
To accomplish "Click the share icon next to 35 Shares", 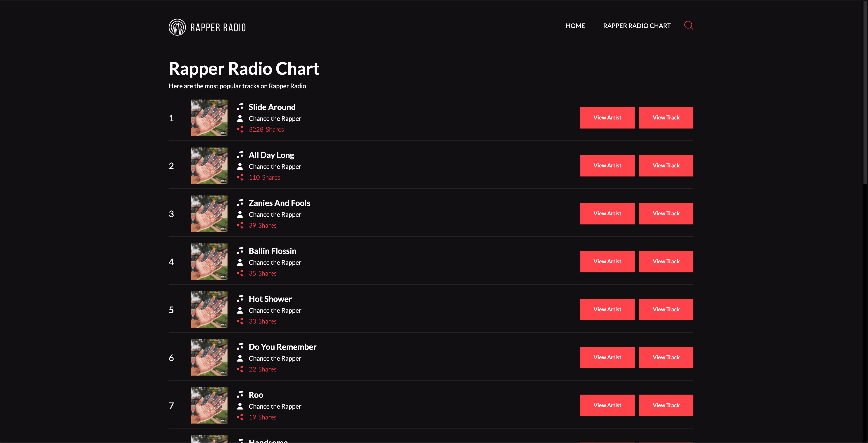I will pos(240,273).
